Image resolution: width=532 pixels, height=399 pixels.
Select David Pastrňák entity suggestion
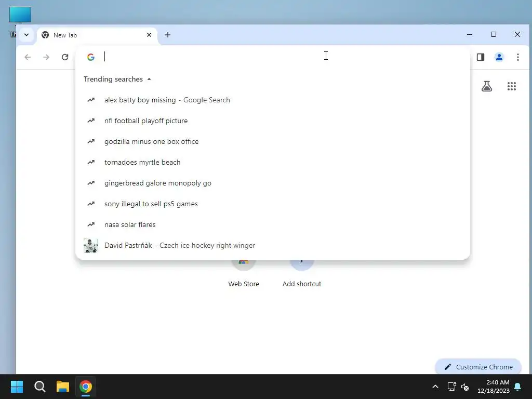[272, 245]
